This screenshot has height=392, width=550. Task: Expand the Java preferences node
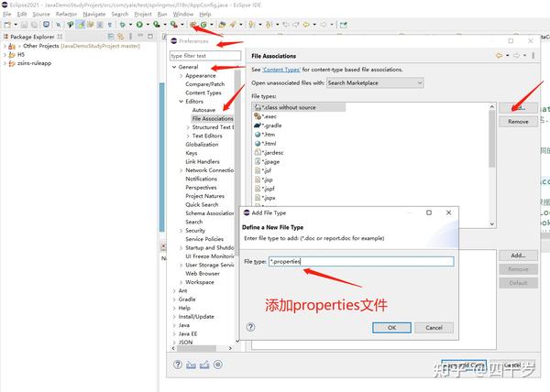coord(174,325)
